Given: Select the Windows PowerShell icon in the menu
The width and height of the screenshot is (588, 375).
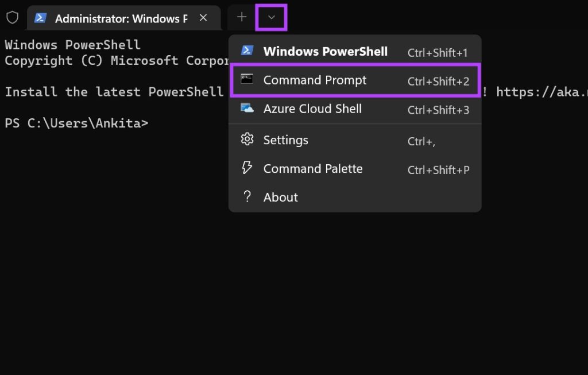Looking at the screenshot, I should coord(247,51).
